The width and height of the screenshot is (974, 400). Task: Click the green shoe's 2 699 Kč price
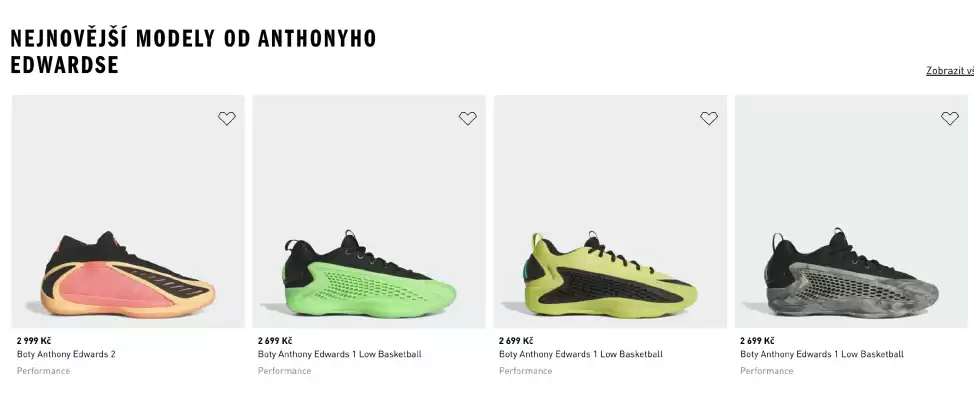pos(275,340)
